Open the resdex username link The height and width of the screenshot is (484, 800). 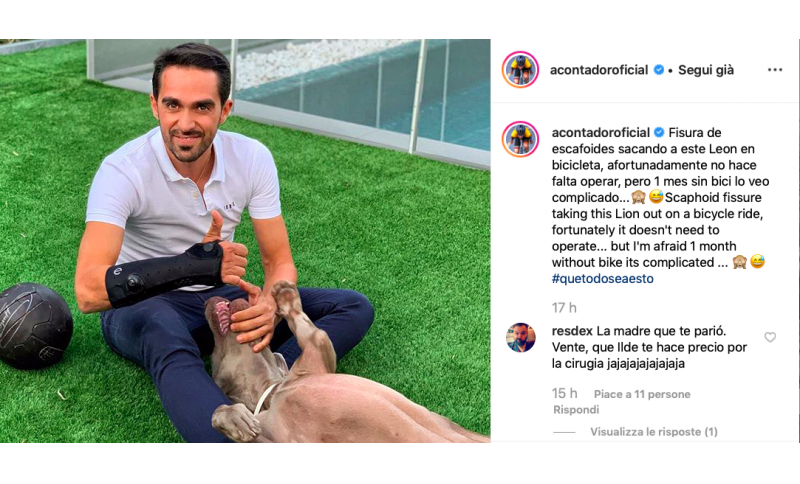572,331
